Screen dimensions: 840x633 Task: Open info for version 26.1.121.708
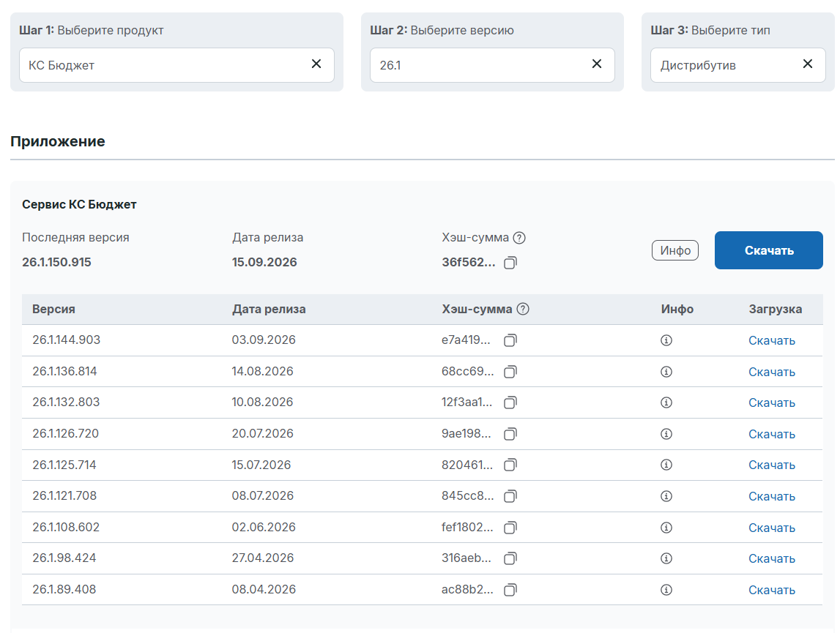pyautogui.click(x=666, y=496)
